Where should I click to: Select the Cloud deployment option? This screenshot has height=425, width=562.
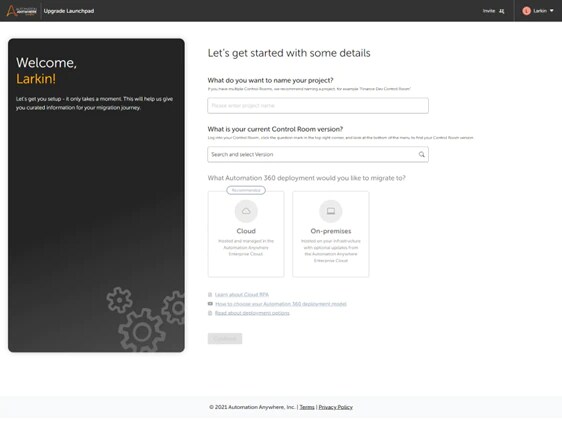point(246,234)
